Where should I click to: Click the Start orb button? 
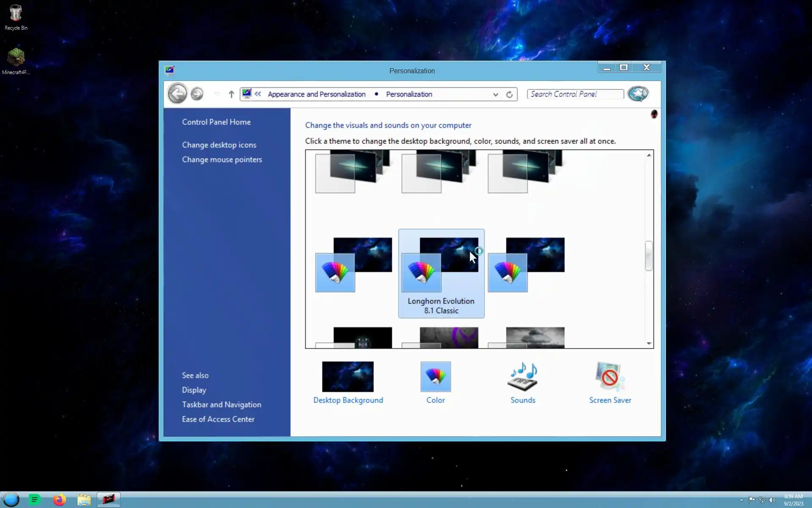(11, 500)
